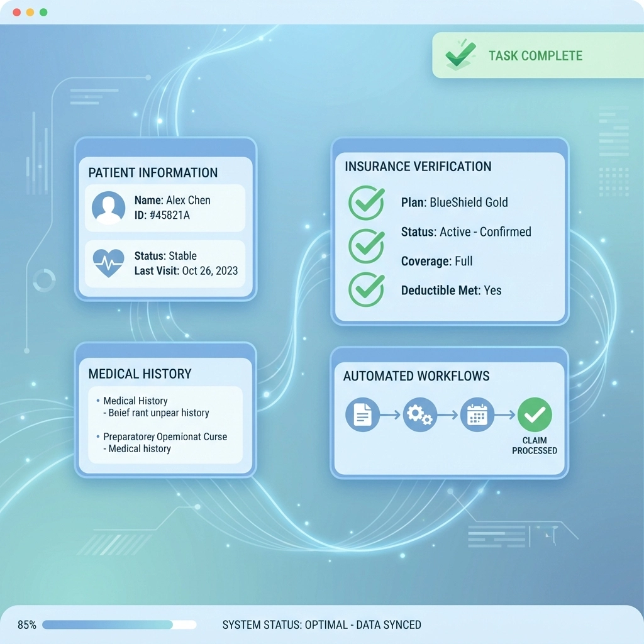Click the patient avatar icon
This screenshot has width=644, height=644.
click(108, 208)
